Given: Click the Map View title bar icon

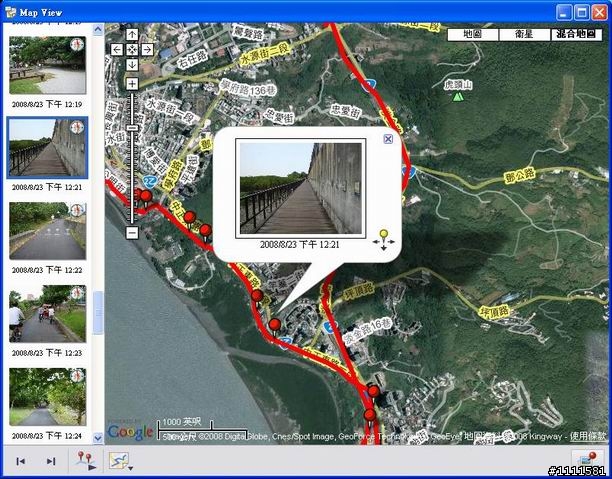Looking at the screenshot, I should click(11, 12).
